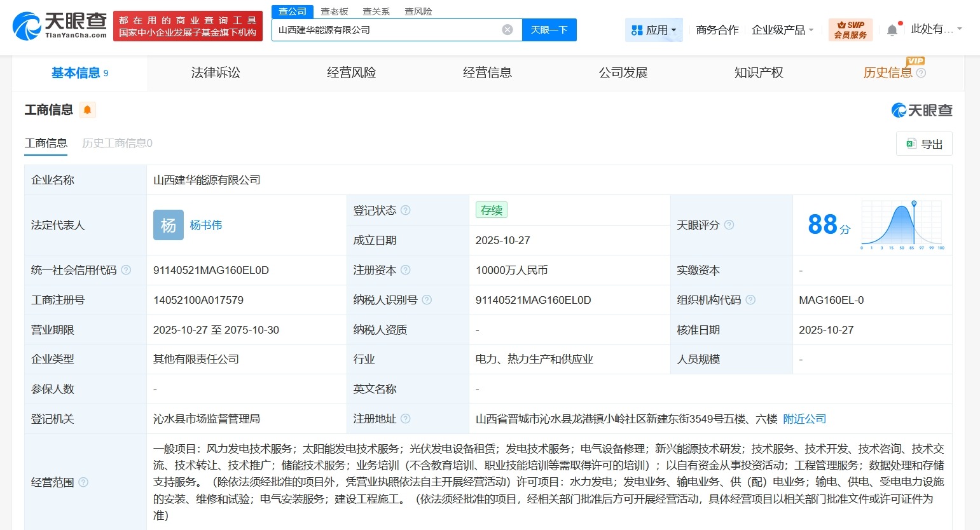Clear the search box with the × icon
The height and width of the screenshot is (530, 980).
pos(507,29)
